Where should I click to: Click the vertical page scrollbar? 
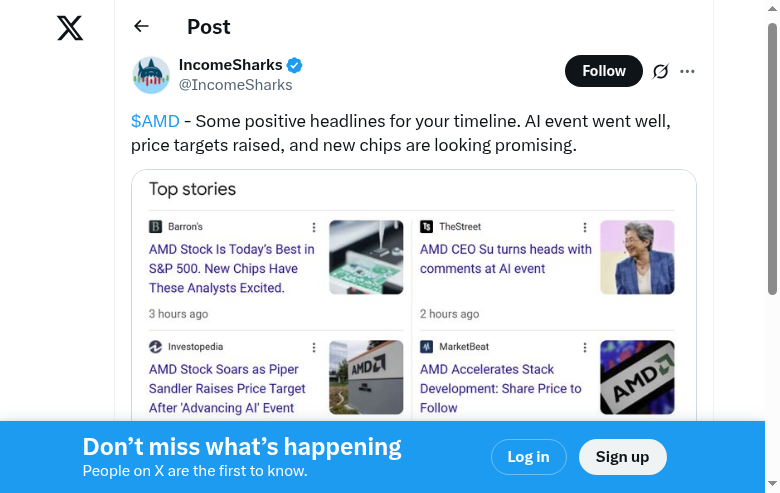click(772, 160)
